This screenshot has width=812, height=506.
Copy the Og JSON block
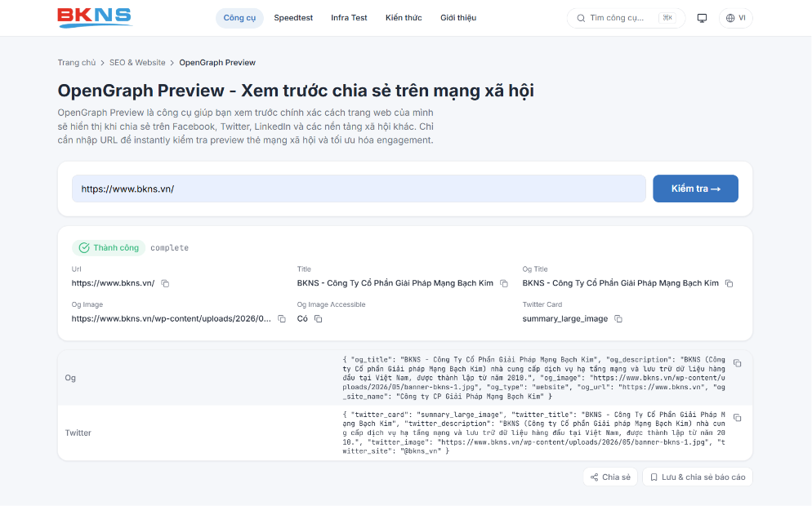point(738,363)
